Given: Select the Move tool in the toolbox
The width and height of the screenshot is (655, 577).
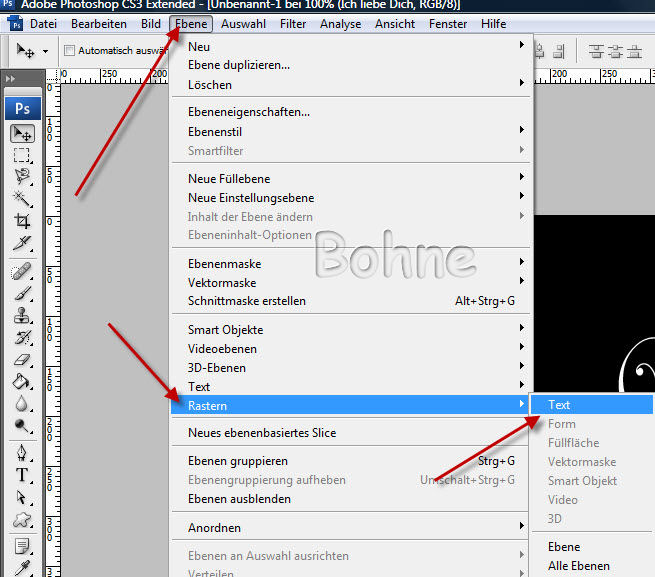Looking at the screenshot, I should [22, 134].
